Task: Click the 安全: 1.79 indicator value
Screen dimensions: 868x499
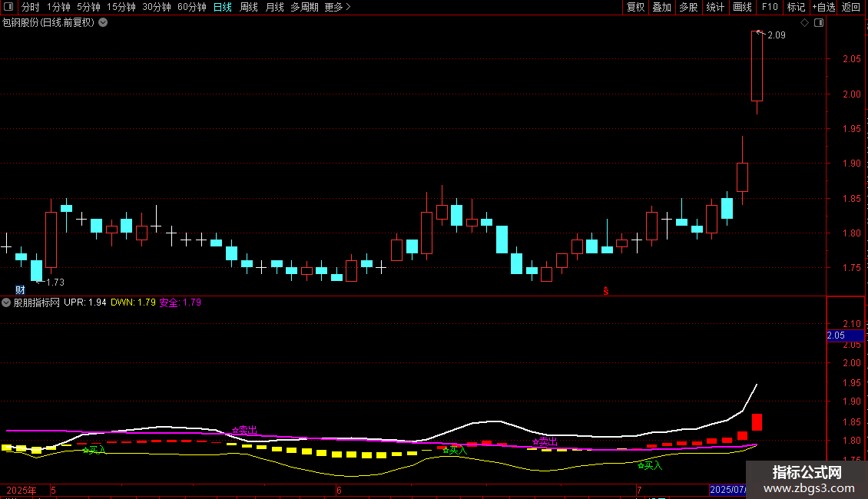Action: (x=181, y=302)
